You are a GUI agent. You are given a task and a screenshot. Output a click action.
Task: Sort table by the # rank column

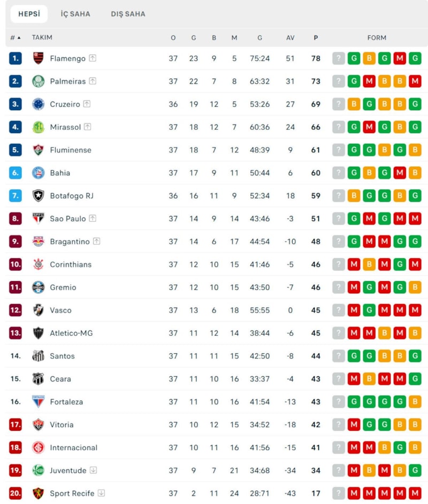15,38
